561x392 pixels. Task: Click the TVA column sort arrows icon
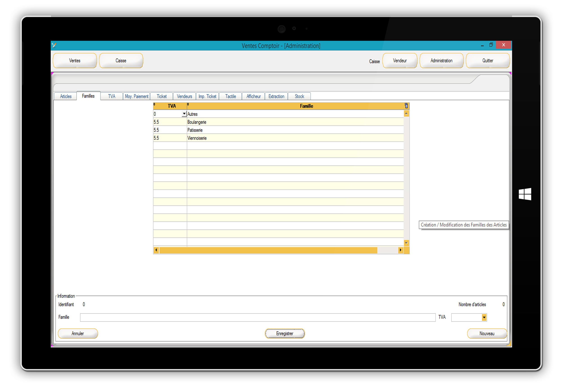coord(154,104)
